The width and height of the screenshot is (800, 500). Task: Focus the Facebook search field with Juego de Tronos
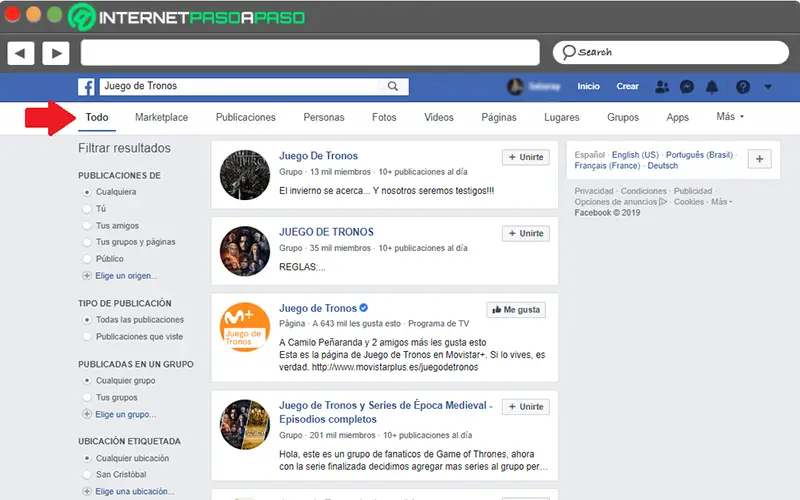point(254,86)
